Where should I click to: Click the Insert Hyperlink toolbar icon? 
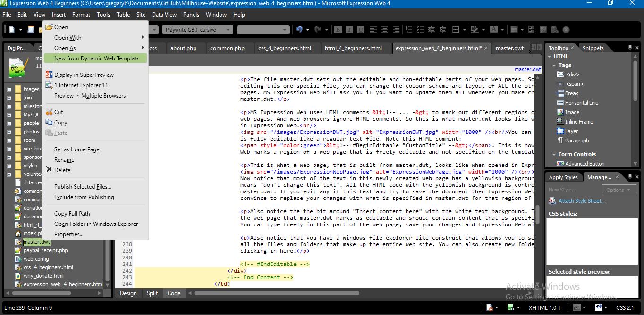(x=555, y=30)
